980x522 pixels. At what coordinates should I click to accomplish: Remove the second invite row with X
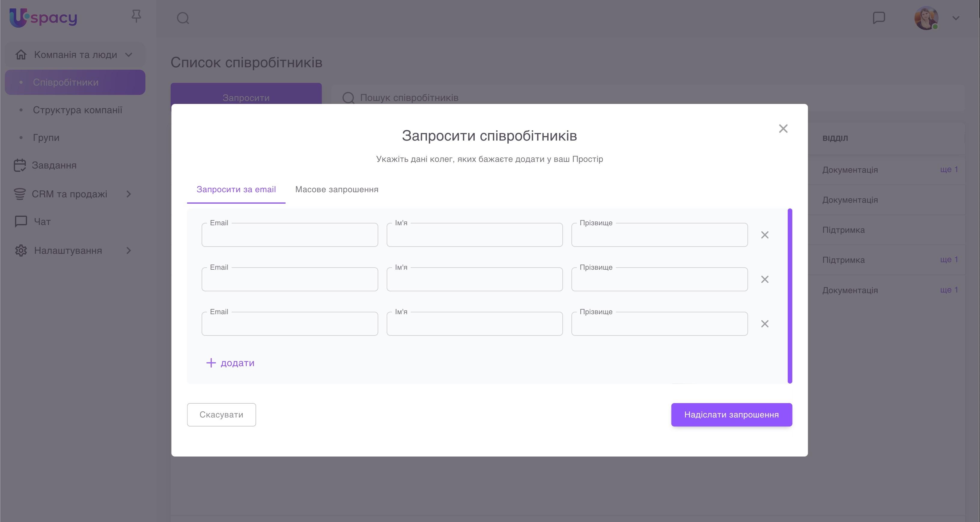pyautogui.click(x=765, y=280)
